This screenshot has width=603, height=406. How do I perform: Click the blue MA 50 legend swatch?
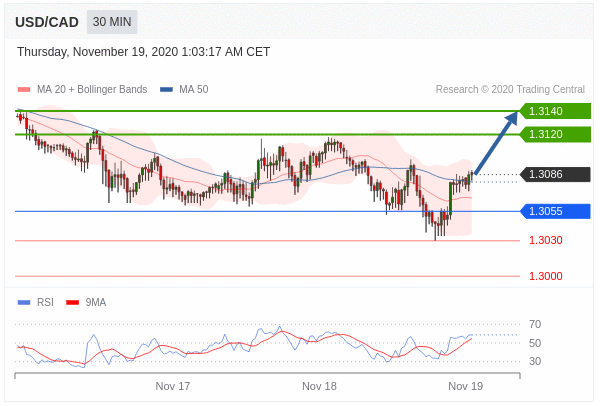167,90
